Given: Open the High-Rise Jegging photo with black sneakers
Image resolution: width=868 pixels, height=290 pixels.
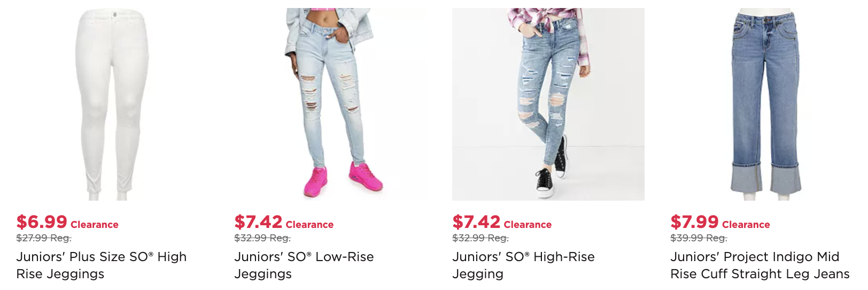Looking at the screenshot, I should point(548,104).
